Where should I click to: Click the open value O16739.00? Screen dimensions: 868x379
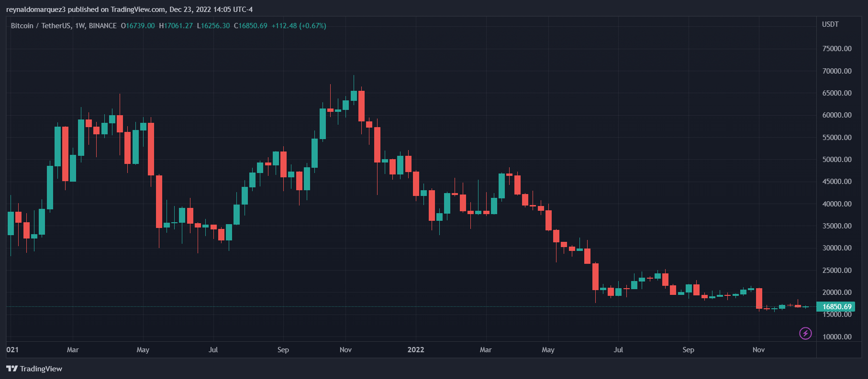pos(138,26)
